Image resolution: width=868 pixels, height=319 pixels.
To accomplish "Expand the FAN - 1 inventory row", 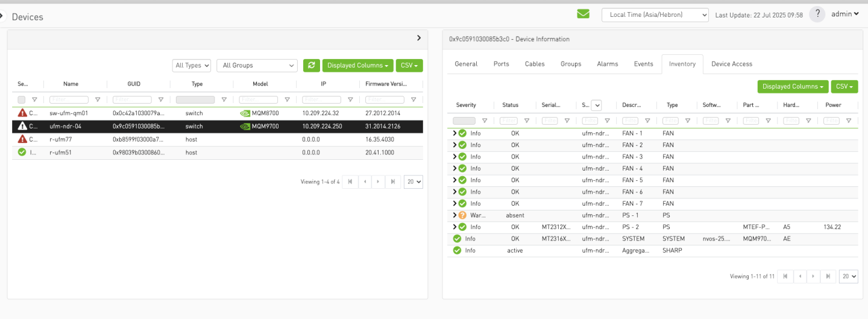I will coord(454,133).
